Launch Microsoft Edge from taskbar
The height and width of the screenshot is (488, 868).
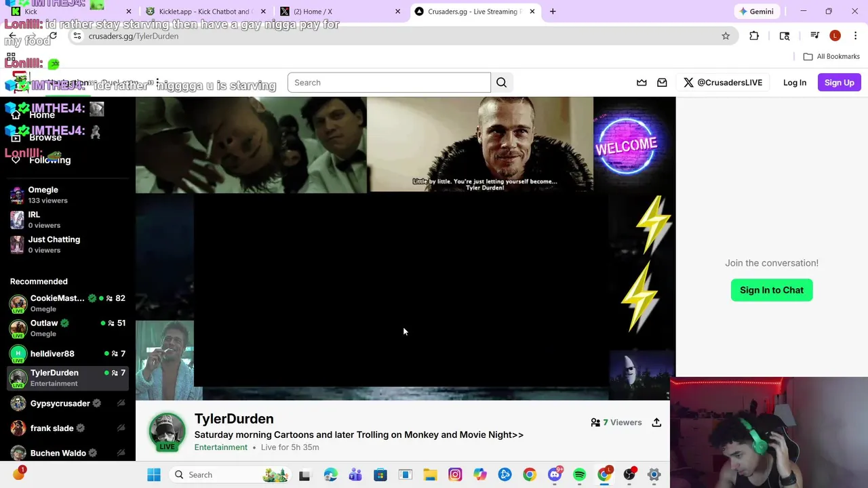tap(330, 474)
